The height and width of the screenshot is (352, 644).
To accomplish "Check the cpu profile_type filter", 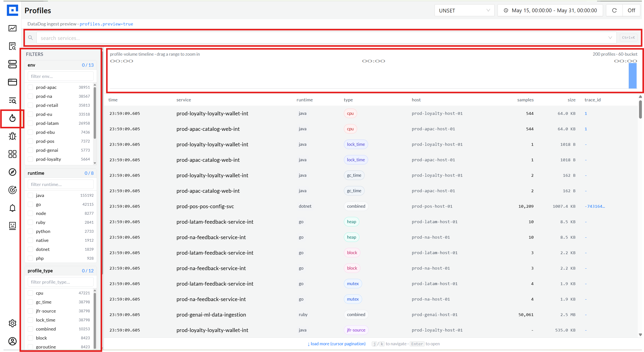I will (x=30, y=293).
